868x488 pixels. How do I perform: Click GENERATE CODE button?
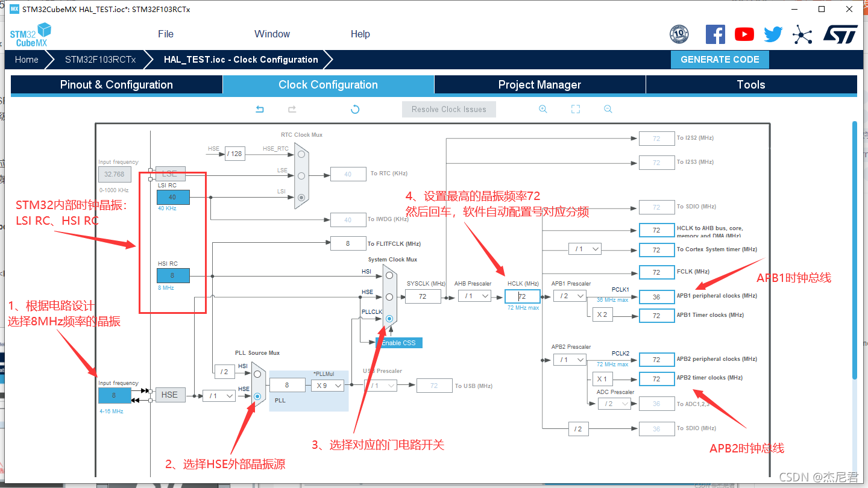[x=720, y=60]
